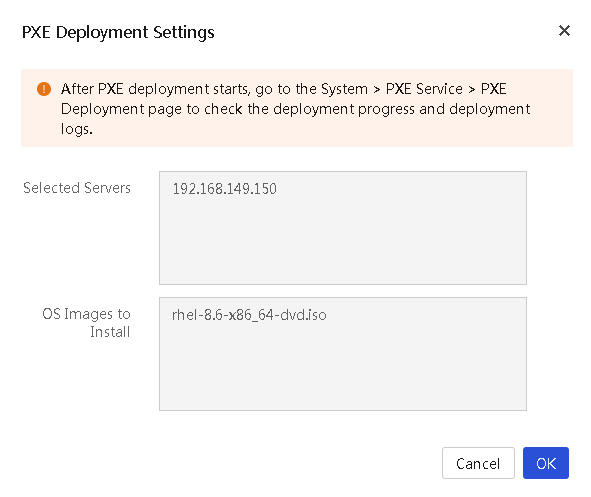Focus the OS Images to Install box
Screen dimensions: 591x497
[343, 354]
